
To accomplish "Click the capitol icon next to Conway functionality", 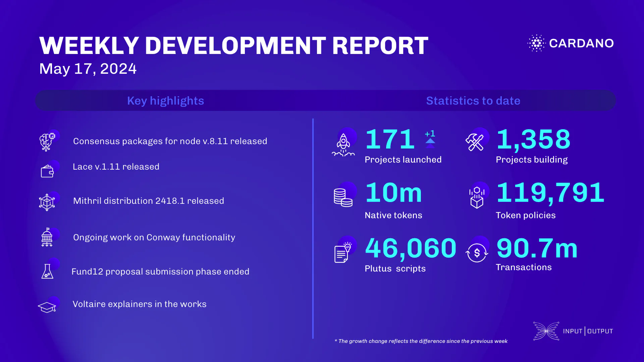I will click(x=47, y=238).
